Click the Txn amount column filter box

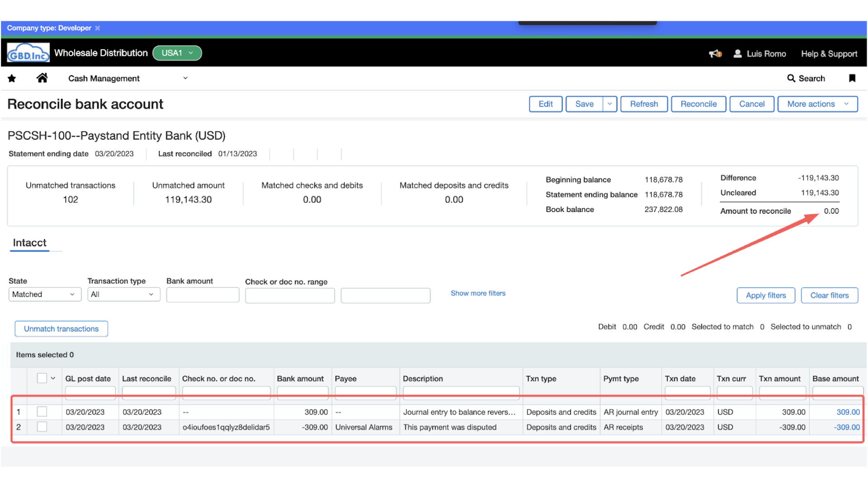pos(783,393)
